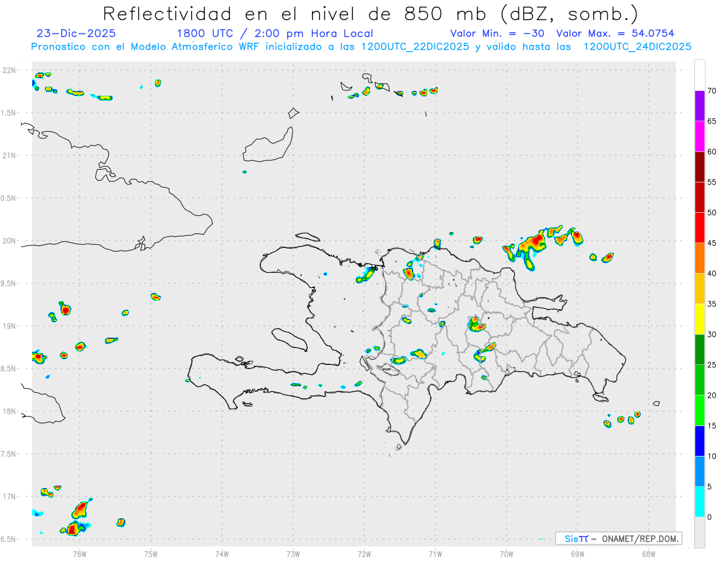Viewport: 728px width, 562px height.
Task: Click the colorbar tick label "35"
Action: coord(712,304)
